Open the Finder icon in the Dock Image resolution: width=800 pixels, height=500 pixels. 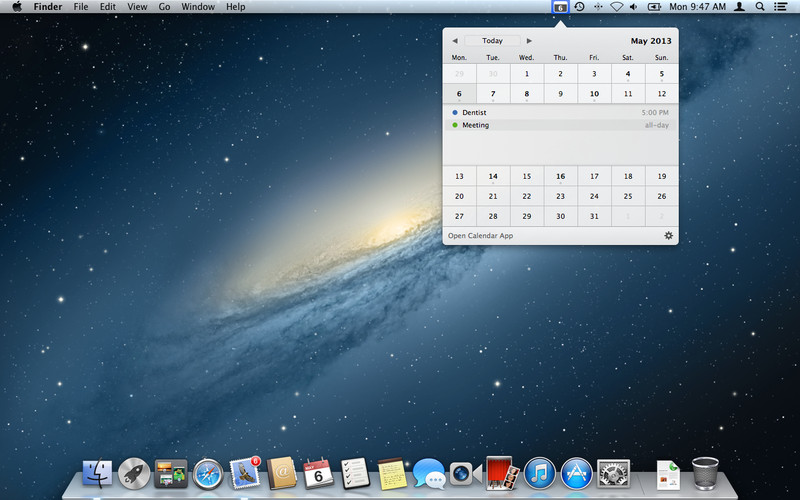[x=97, y=473]
